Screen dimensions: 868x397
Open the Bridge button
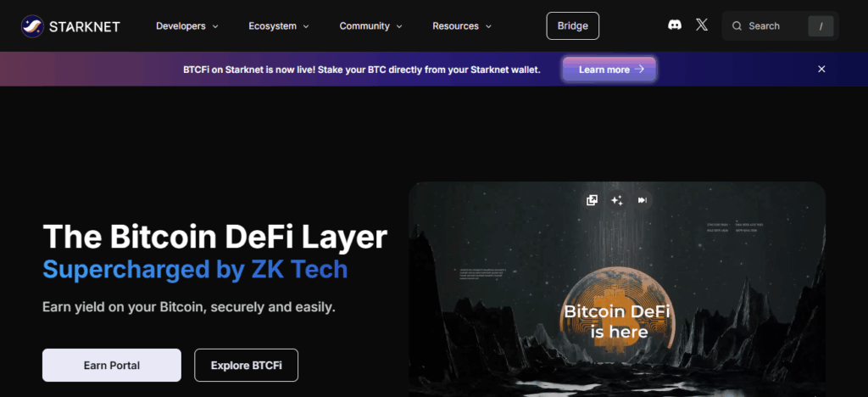tap(572, 26)
